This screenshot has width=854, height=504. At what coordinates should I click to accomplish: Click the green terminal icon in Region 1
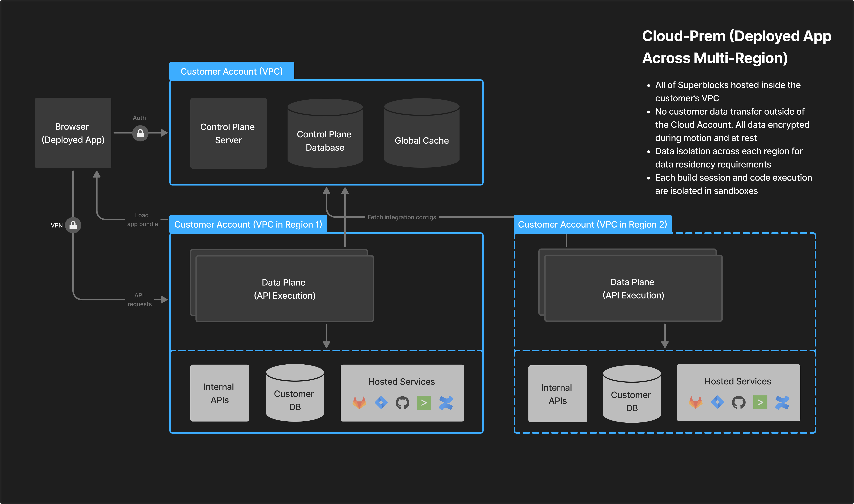click(424, 403)
